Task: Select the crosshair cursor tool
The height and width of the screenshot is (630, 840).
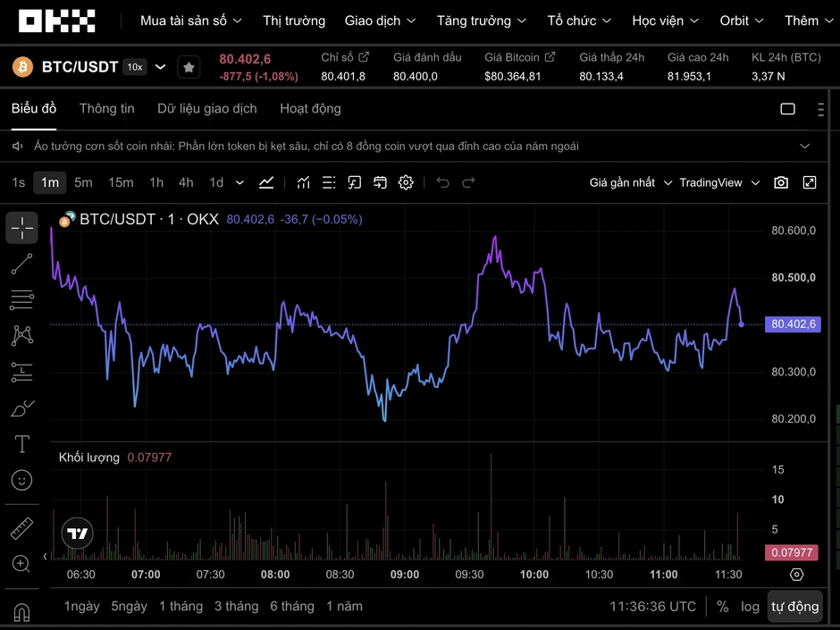Action: 22,228
